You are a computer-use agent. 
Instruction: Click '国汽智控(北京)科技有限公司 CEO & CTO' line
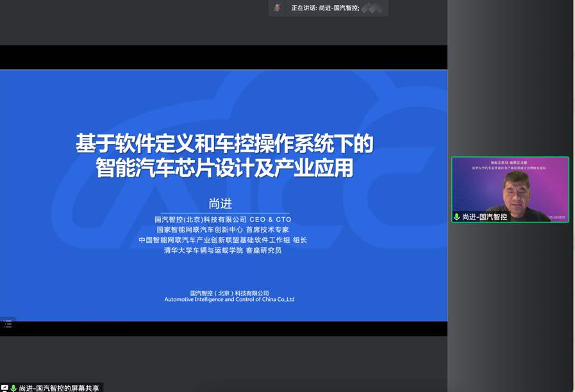click(x=223, y=220)
